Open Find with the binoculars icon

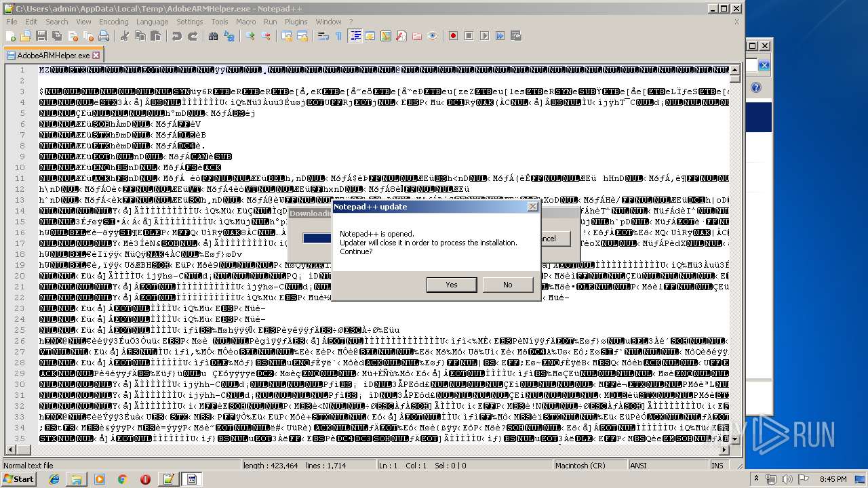pyautogui.click(x=213, y=36)
